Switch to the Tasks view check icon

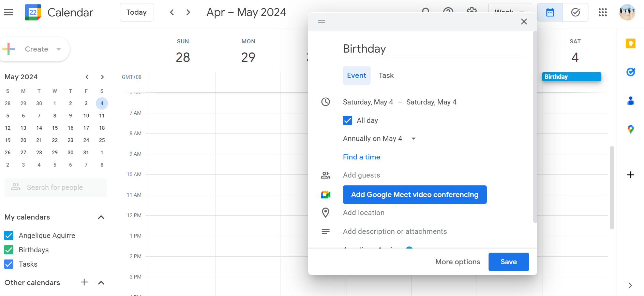(575, 13)
